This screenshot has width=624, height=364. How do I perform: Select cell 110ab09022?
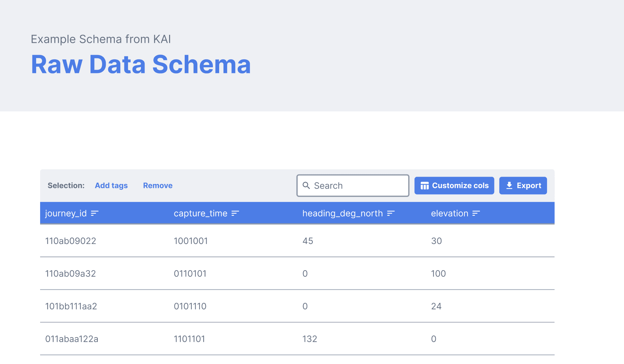click(71, 241)
